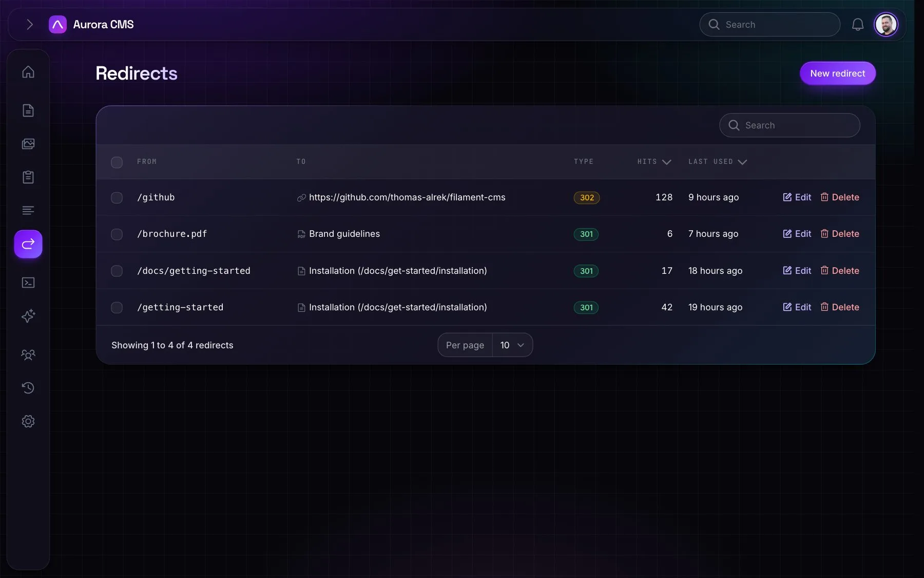Click the From column header
This screenshot has width=924, height=578.
coord(147,162)
